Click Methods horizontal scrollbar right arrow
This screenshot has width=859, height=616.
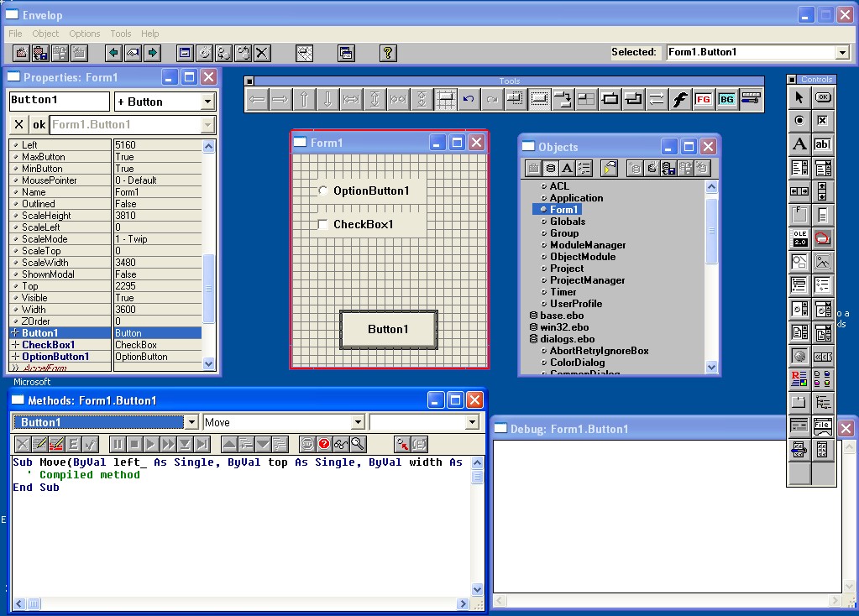[463, 603]
